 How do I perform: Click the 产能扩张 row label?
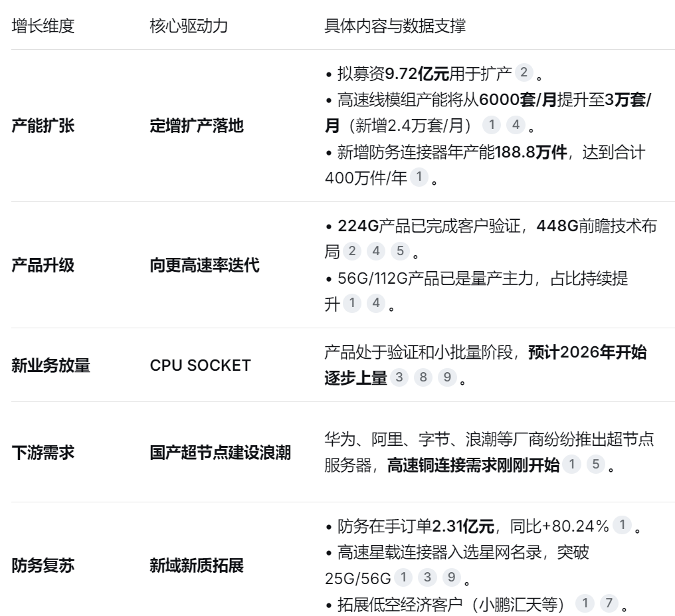43,126
